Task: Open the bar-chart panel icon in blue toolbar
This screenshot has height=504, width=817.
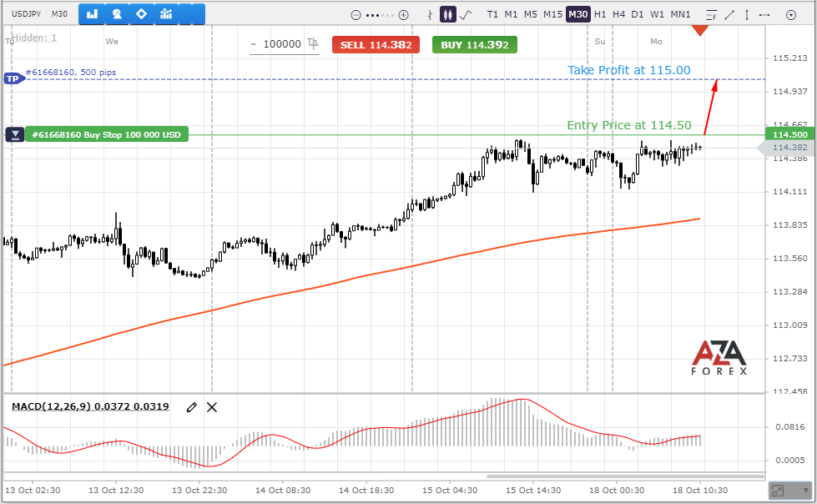Action: pos(93,14)
